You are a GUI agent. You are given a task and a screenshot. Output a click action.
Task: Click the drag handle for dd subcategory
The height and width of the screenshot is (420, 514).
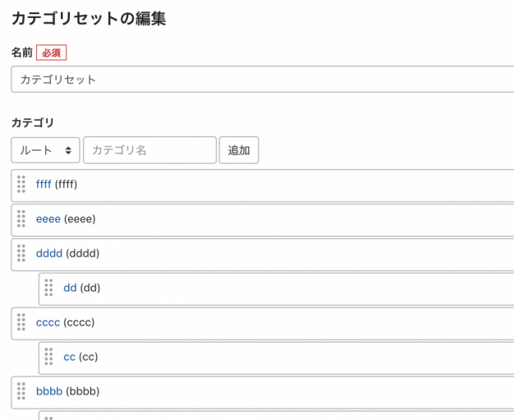(48, 288)
